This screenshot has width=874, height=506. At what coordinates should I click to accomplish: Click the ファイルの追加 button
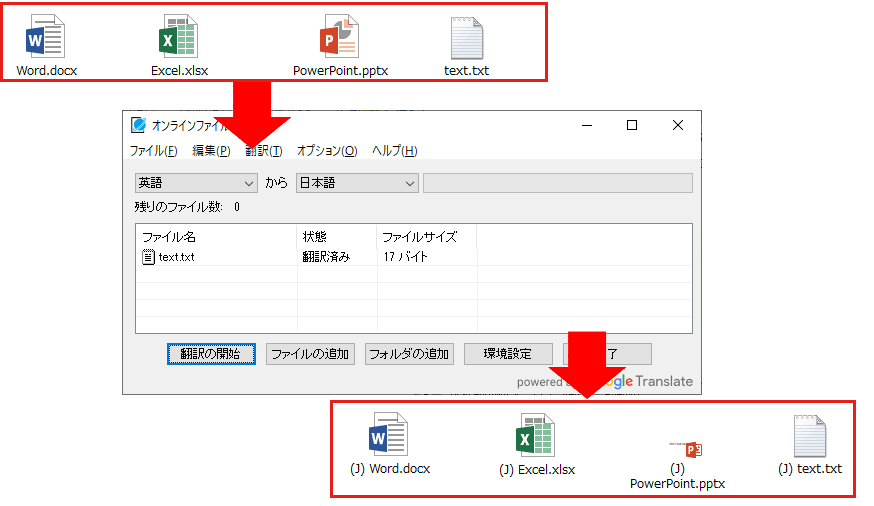click(x=310, y=354)
